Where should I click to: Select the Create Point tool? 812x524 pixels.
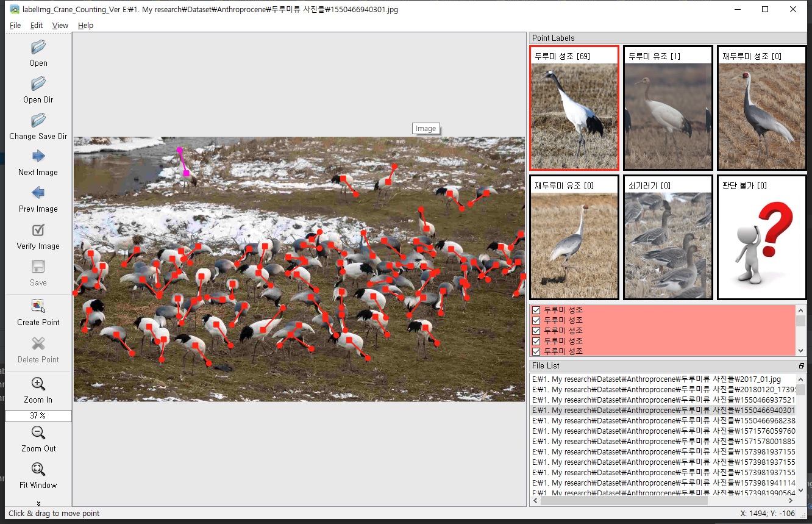(38, 306)
